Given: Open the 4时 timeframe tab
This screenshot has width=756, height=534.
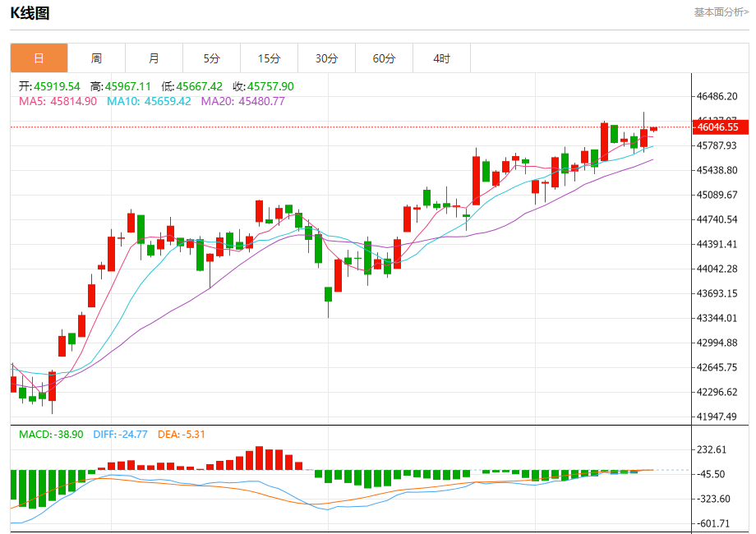Looking at the screenshot, I should pos(441,58).
